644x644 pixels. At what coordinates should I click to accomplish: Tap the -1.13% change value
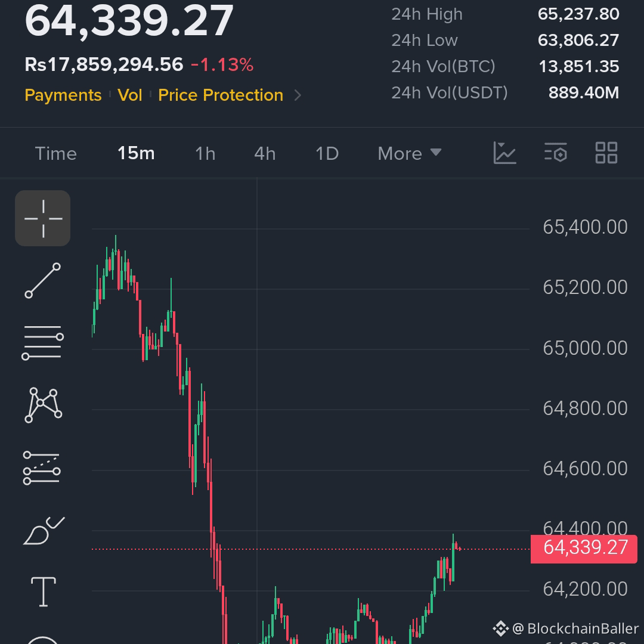[x=222, y=64]
